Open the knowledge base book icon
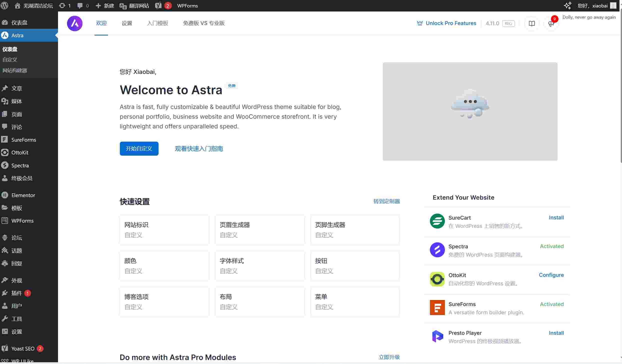Screen dimensions: 622x364 click(x=532, y=23)
